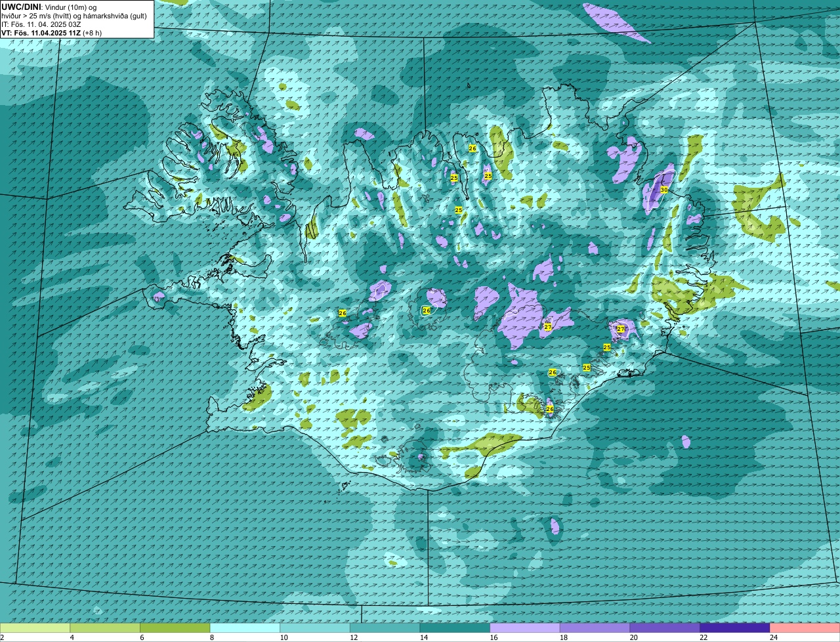Click the colorbar tick label '20'
This screenshot has width=840, height=642.
(x=633, y=637)
